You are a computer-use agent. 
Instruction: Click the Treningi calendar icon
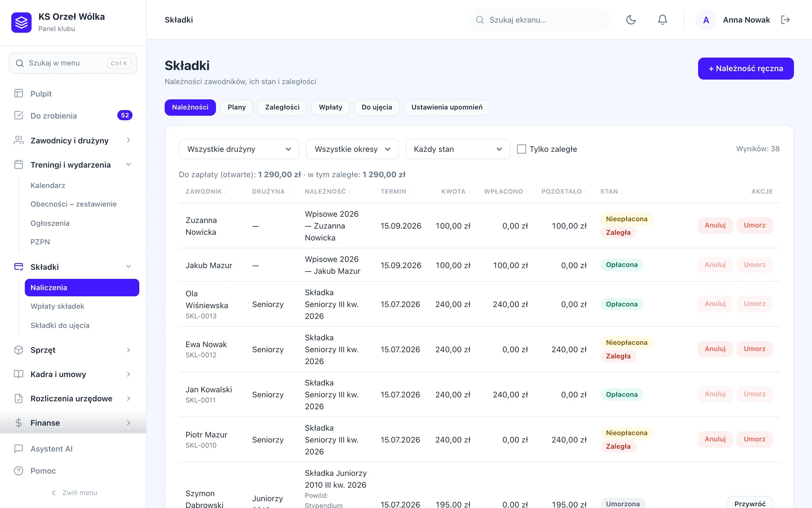tap(18, 165)
